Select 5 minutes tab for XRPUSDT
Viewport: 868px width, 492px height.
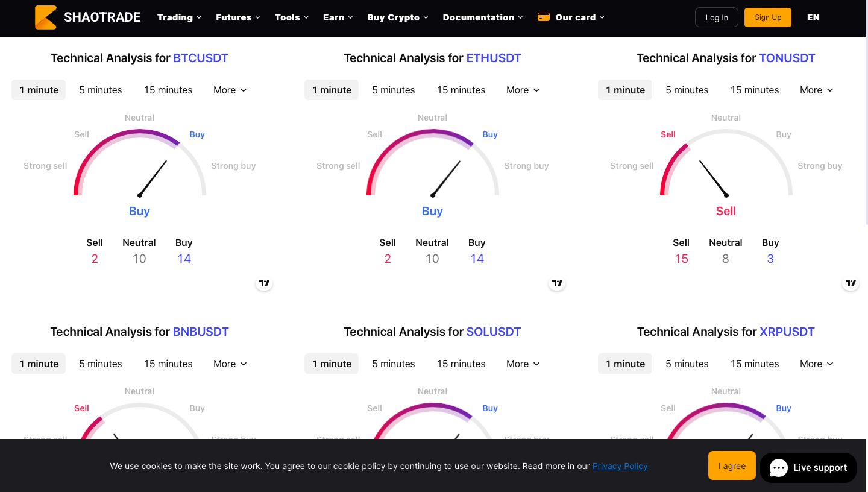pos(687,364)
